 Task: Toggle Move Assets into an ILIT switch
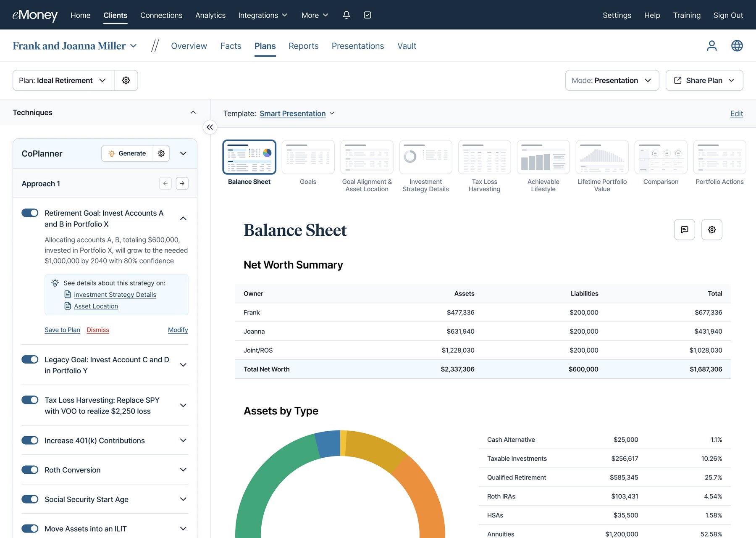click(30, 528)
